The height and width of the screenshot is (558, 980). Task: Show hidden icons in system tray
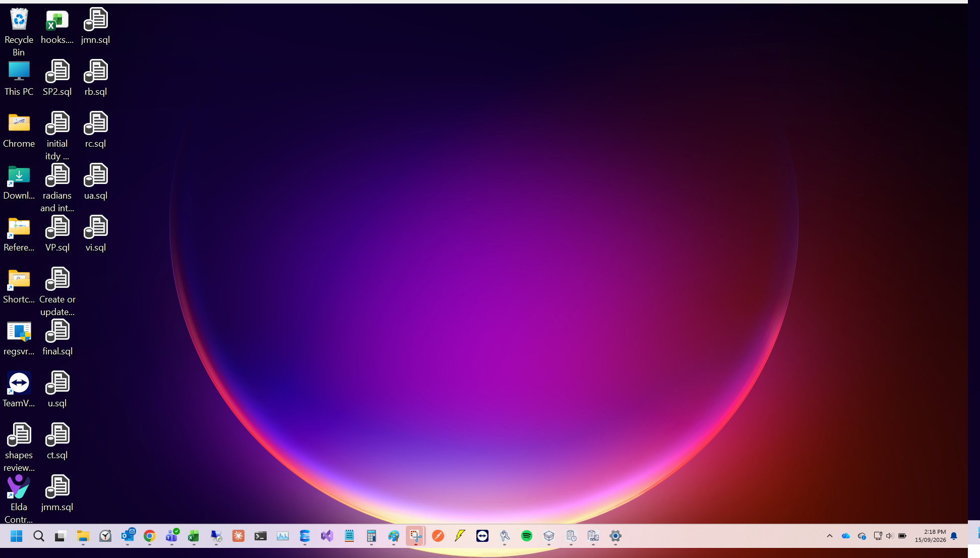(830, 536)
